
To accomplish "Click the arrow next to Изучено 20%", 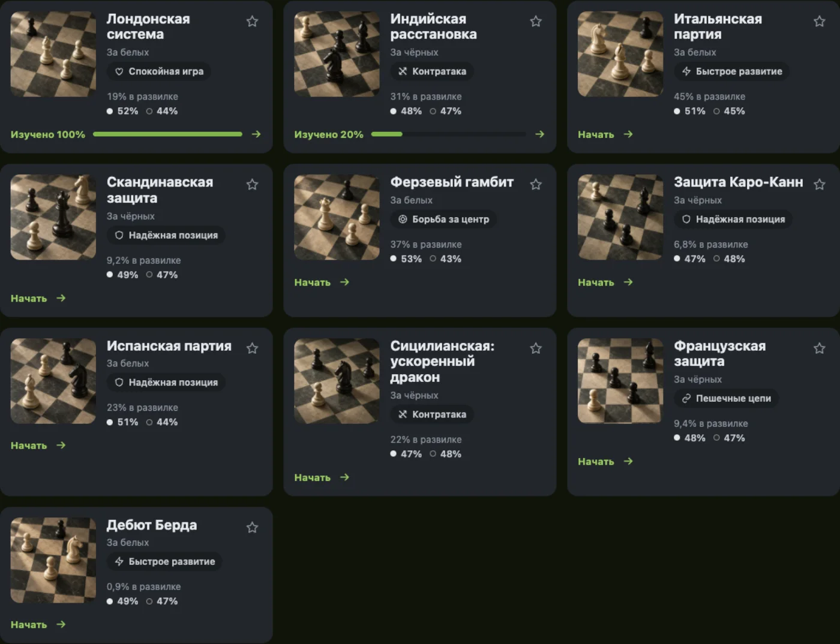I will tap(540, 134).
